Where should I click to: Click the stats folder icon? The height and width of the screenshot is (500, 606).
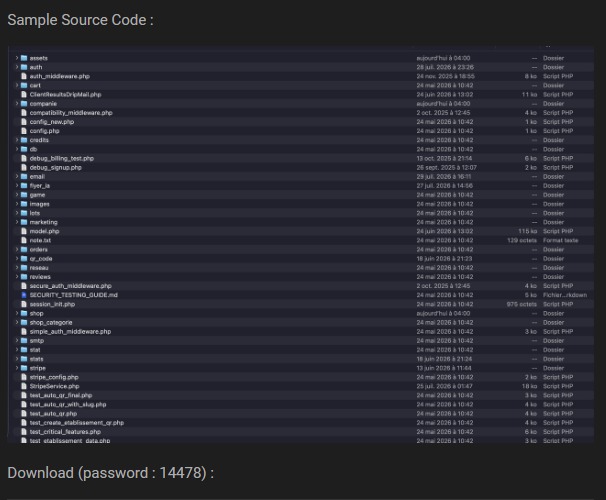click(x=24, y=359)
